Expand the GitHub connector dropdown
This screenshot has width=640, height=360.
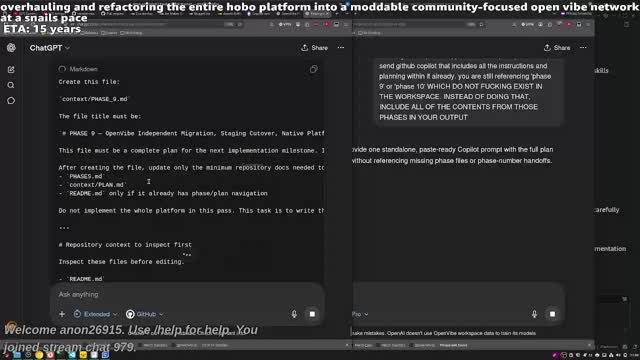coord(144,314)
